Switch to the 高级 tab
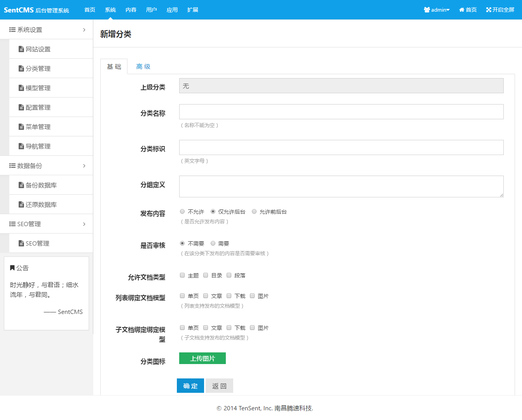The image size is (522, 420). coord(143,66)
